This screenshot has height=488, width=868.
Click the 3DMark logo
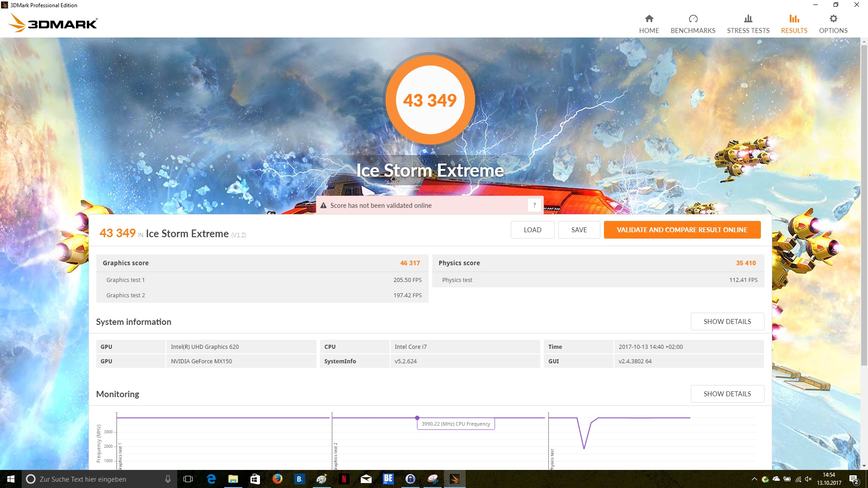pyautogui.click(x=53, y=23)
